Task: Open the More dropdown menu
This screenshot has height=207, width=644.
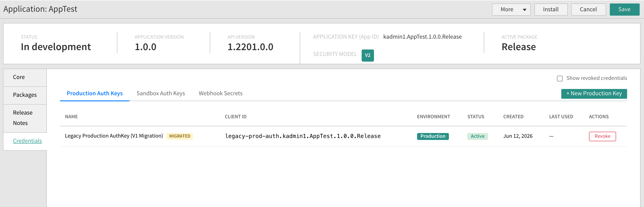Action: coord(511,10)
